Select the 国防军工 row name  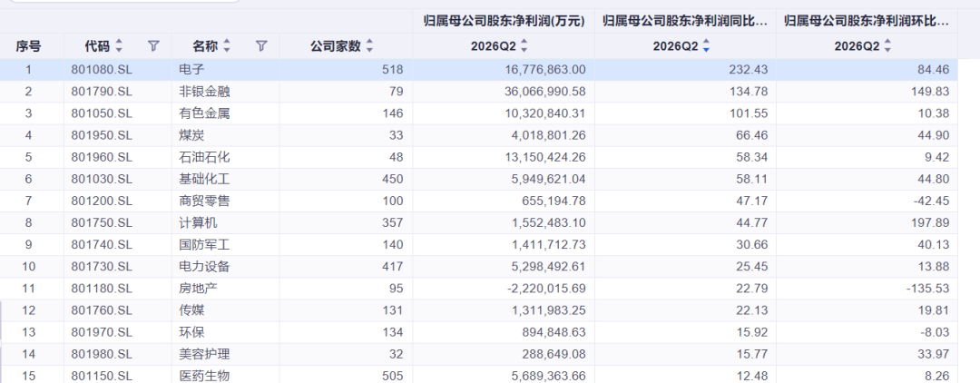204,245
